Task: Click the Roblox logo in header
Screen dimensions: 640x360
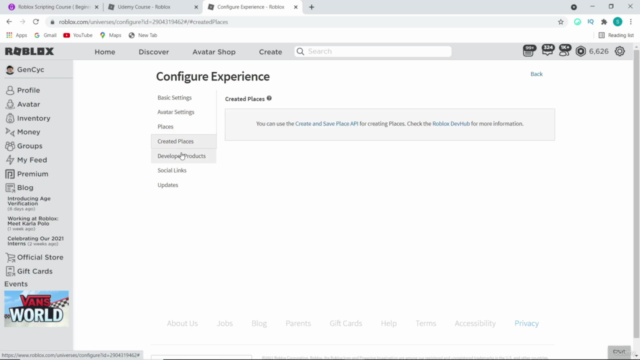Action: 29,51
